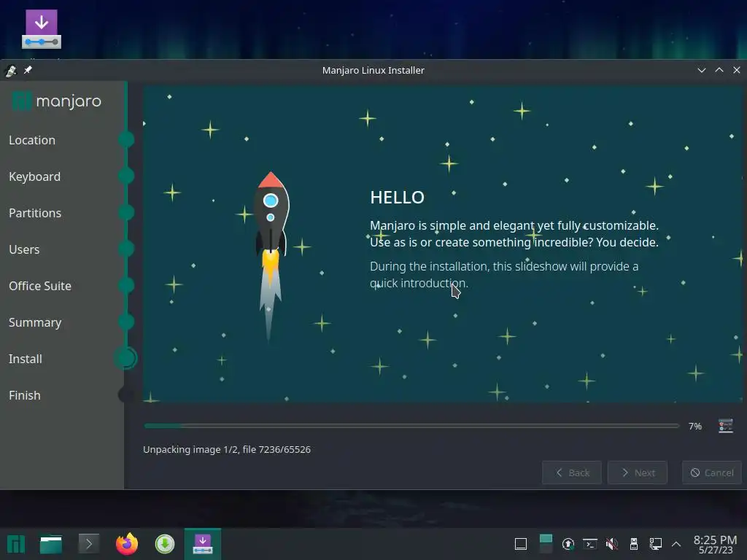Minimize the installer window
This screenshot has height=560, width=747.
pyautogui.click(x=701, y=70)
